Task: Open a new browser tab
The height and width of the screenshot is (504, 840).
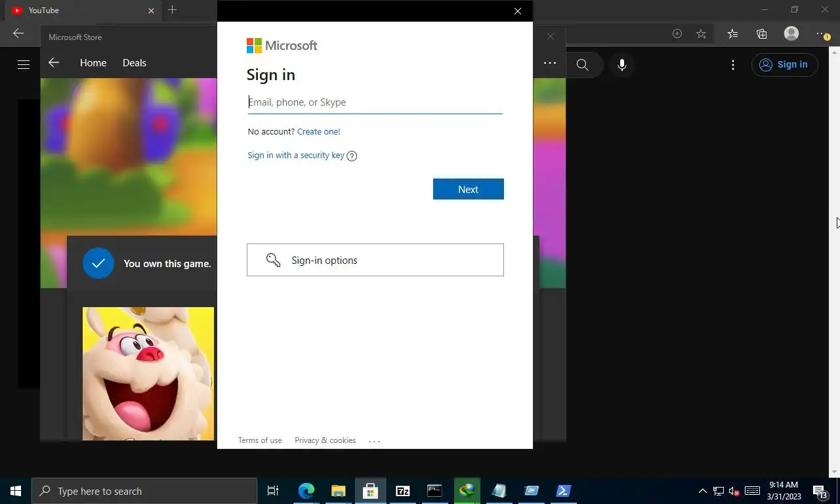Action: coord(172,10)
